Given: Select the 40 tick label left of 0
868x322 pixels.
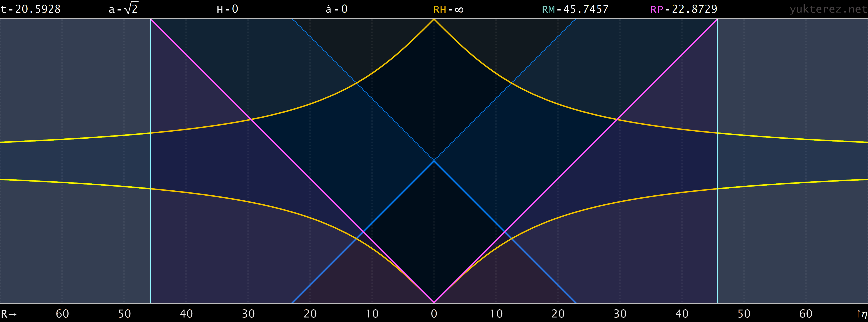Looking at the screenshot, I should (186, 314).
